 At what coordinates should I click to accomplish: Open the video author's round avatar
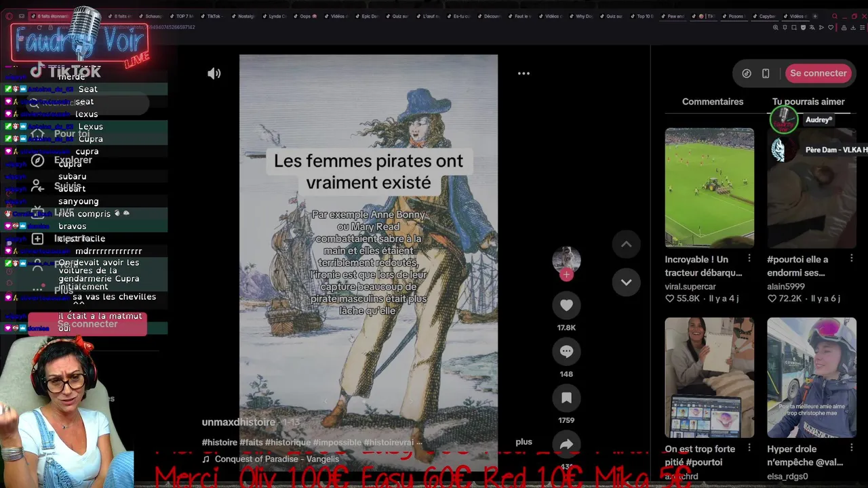566,260
